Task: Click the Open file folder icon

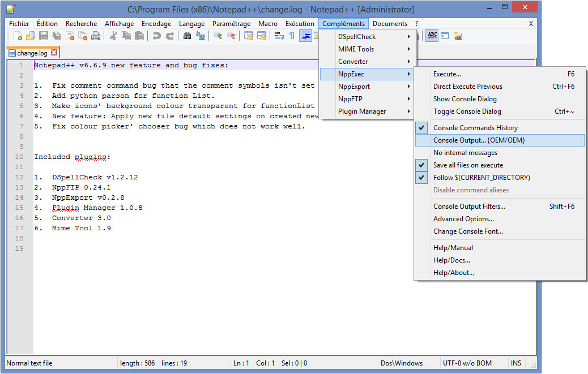Action: tap(31, 36)
